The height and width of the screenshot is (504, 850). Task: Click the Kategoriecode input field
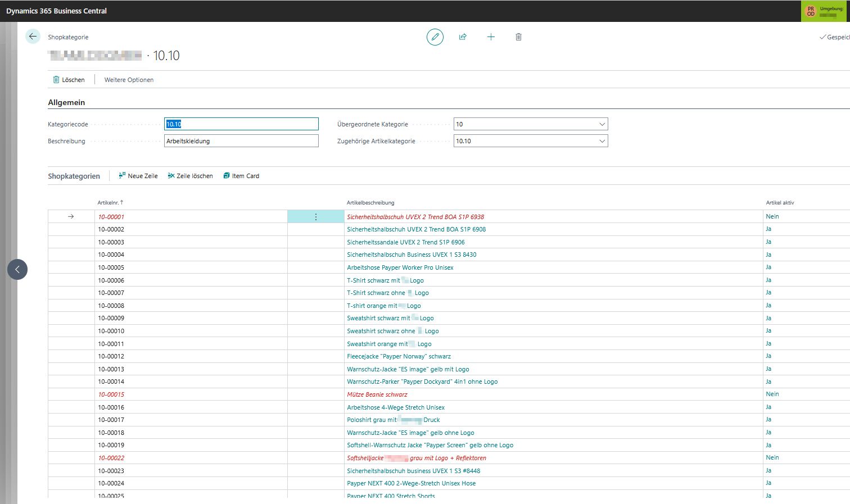point(241,124)
